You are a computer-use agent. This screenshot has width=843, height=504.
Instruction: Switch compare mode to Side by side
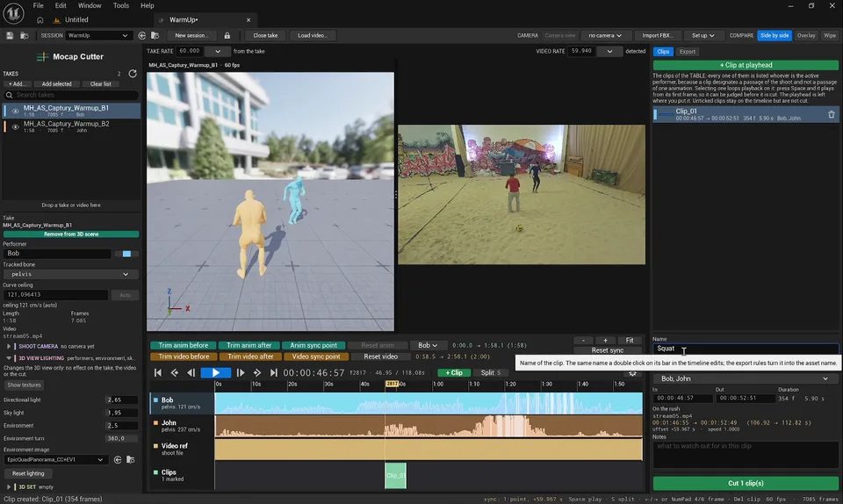pyautogui.click(x=775, y=35)
